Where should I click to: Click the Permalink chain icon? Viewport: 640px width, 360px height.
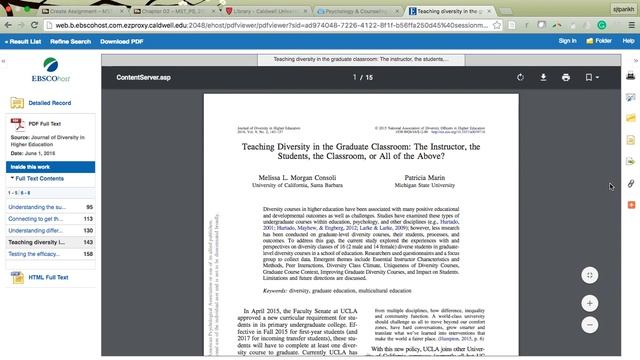click(631, 183)
